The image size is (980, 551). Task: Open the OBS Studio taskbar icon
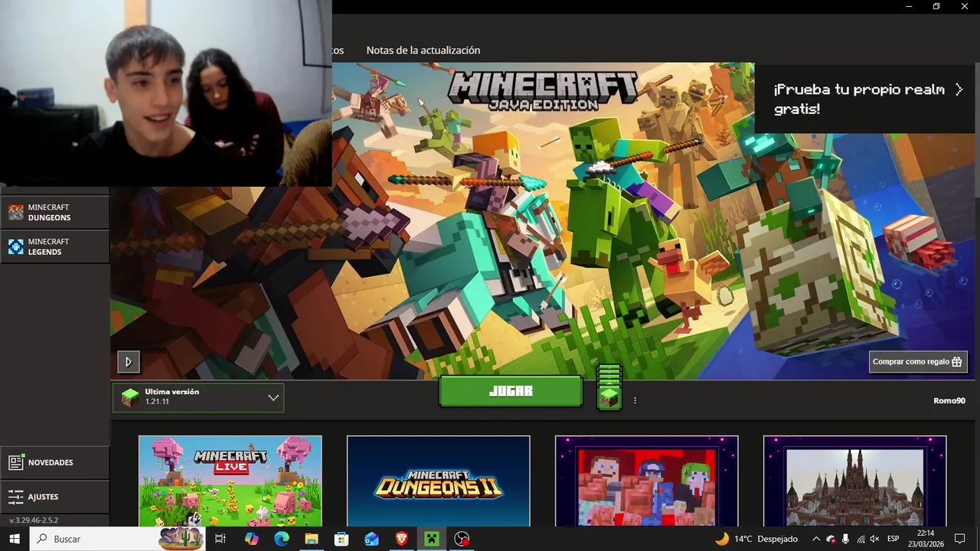[x=462, y=539]
